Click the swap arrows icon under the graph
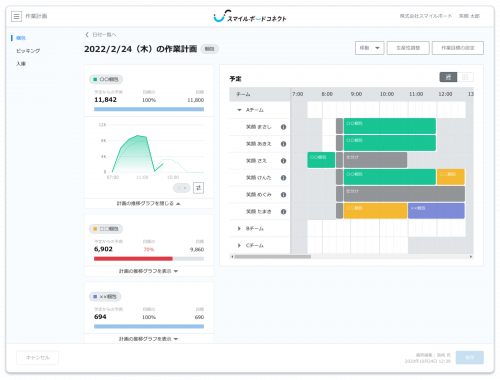The width and height of the screenshot is (500, 380). pyautogui.click(x=198, y=188)
